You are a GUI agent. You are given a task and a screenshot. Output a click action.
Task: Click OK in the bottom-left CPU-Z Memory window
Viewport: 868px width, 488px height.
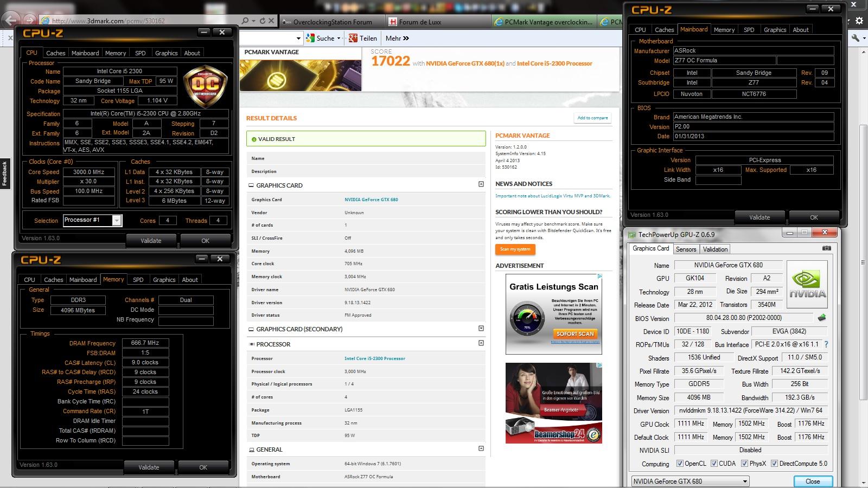tap(203, 467)
